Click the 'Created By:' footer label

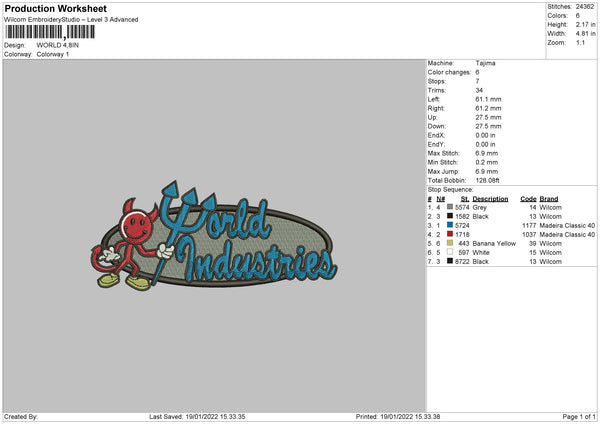tap(21, 417)
